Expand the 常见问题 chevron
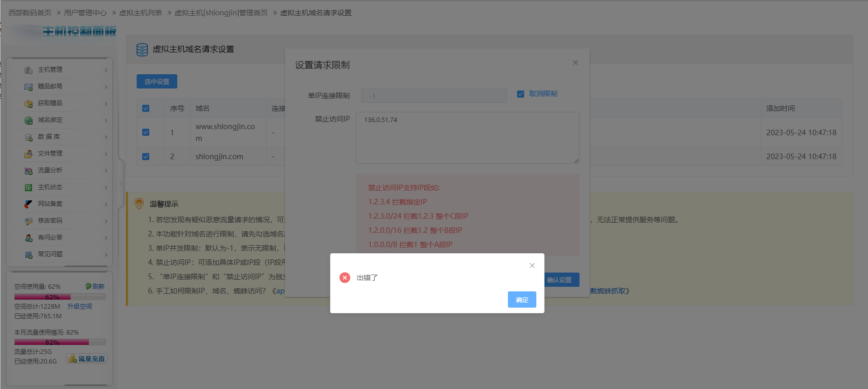 pos(106,255)
